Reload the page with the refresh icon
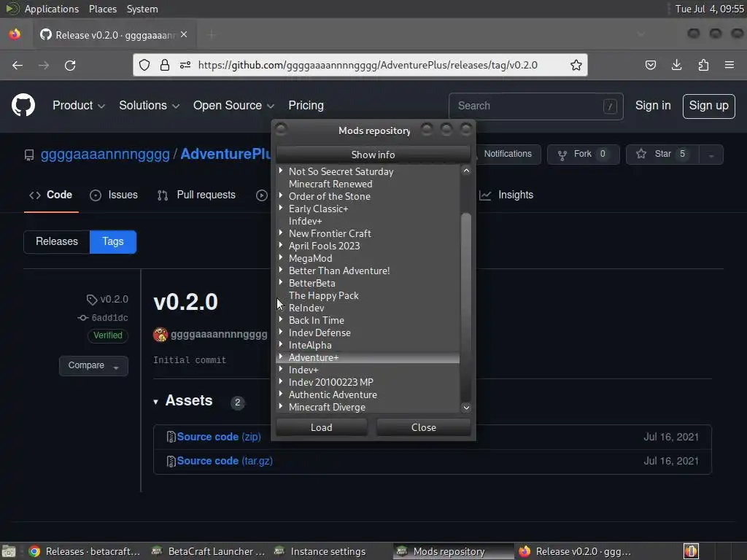 click(x=70, y=65)
